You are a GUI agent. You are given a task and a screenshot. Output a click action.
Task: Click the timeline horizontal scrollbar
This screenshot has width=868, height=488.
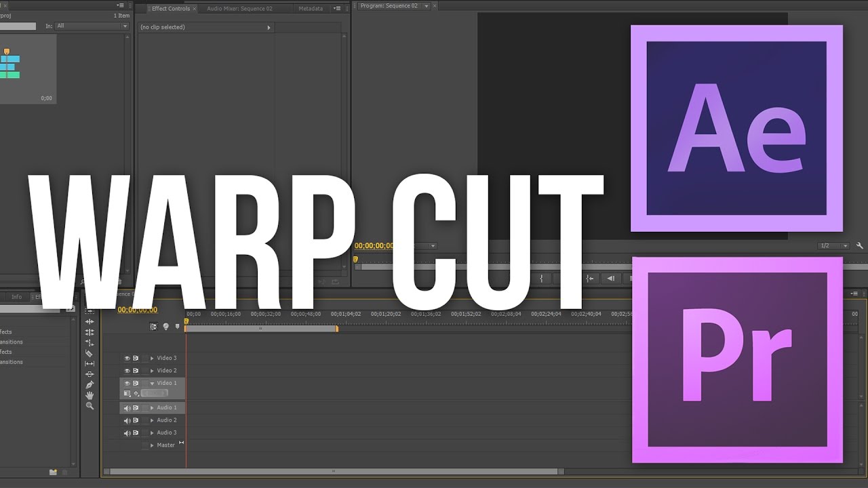[333, 471]
